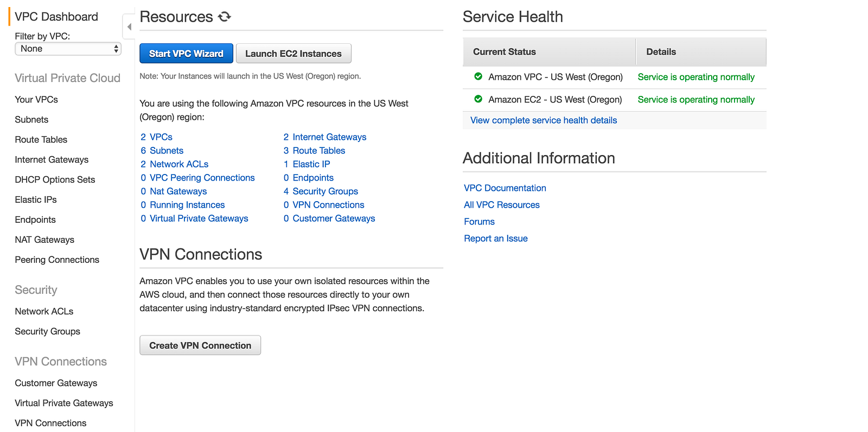Screen dimensions: 868x432
Task: Click the Resources refresh icon
Action: (x=225, y=17)
